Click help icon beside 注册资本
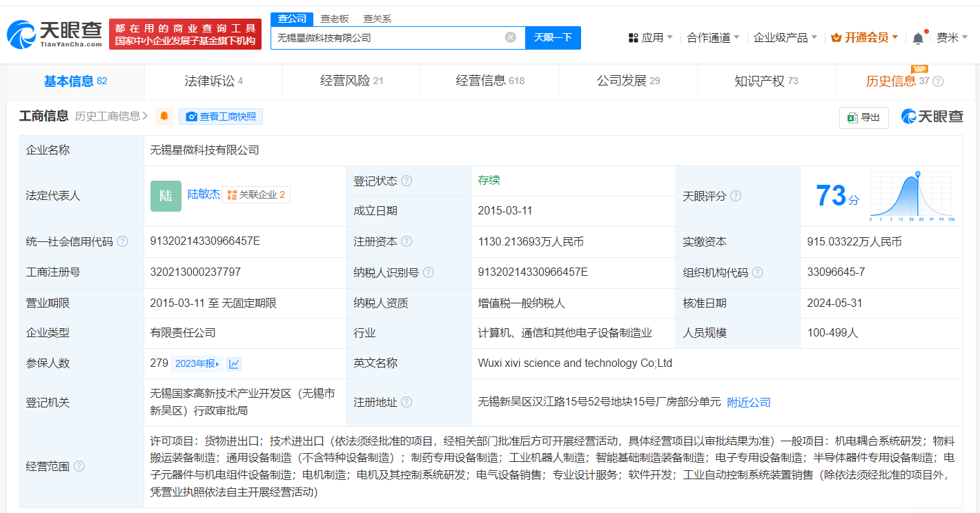This screenshot has width=980, height=513. [x=406, y=242]
